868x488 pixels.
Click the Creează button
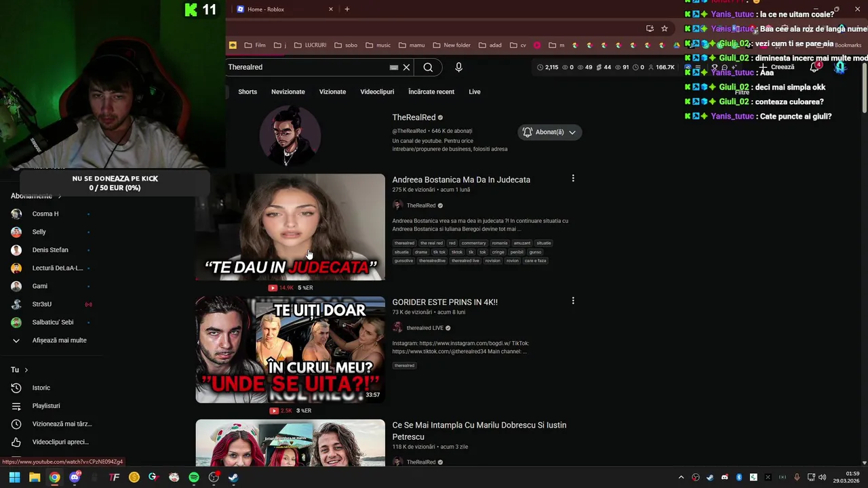tap(777, 67)
